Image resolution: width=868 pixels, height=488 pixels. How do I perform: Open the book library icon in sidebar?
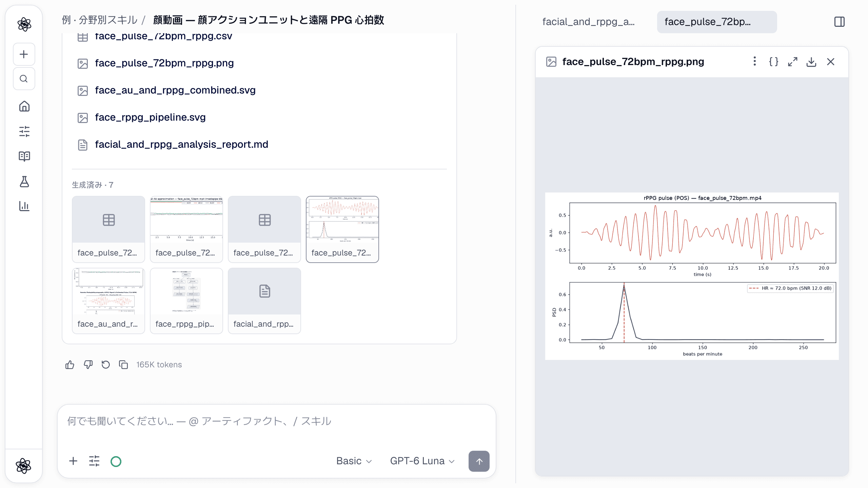[24, 156]
